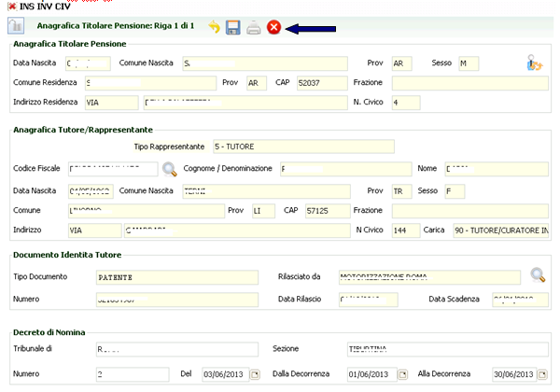Click the Codice Fiscale input field

[113, 169]
